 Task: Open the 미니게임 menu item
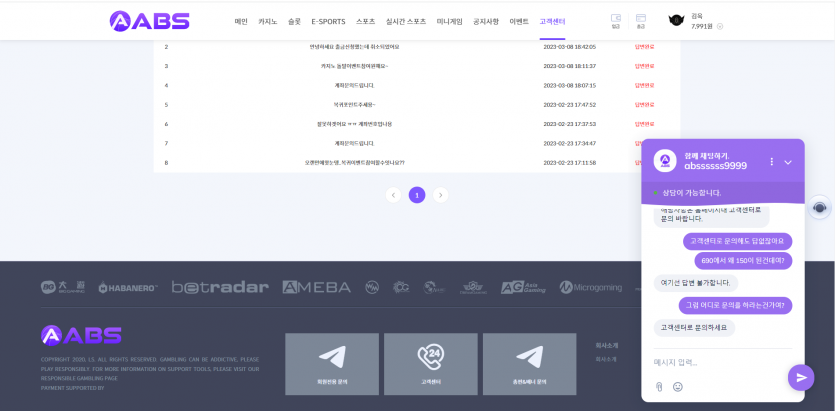pyautogui.click(x=449, y=22)
